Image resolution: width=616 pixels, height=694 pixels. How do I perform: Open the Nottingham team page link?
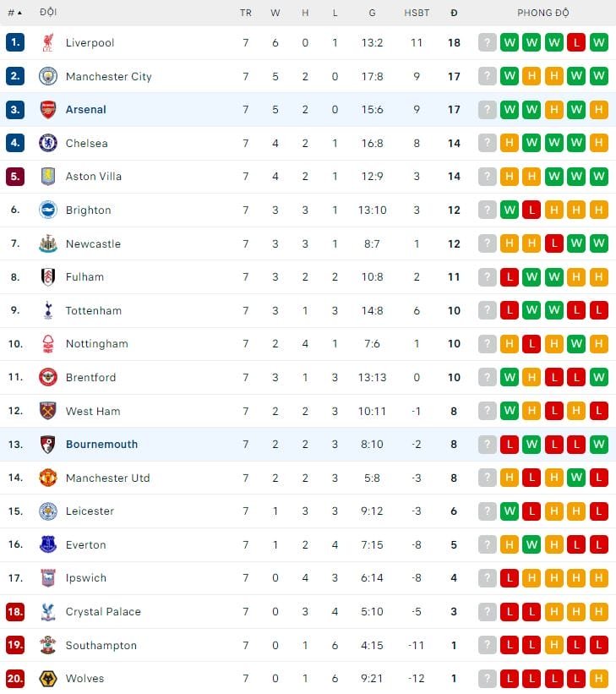coord(98,343)
